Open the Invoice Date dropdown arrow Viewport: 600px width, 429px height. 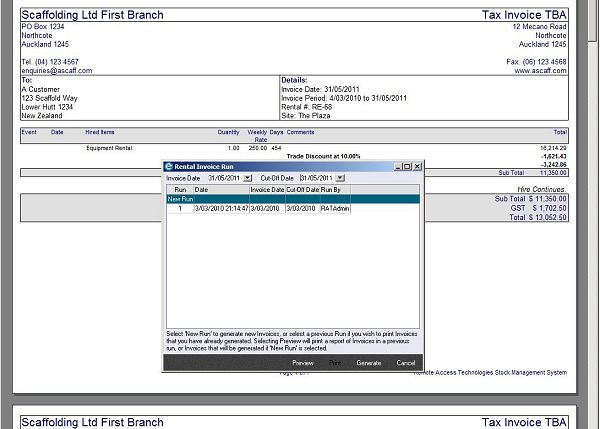click(x=248, y=177)
